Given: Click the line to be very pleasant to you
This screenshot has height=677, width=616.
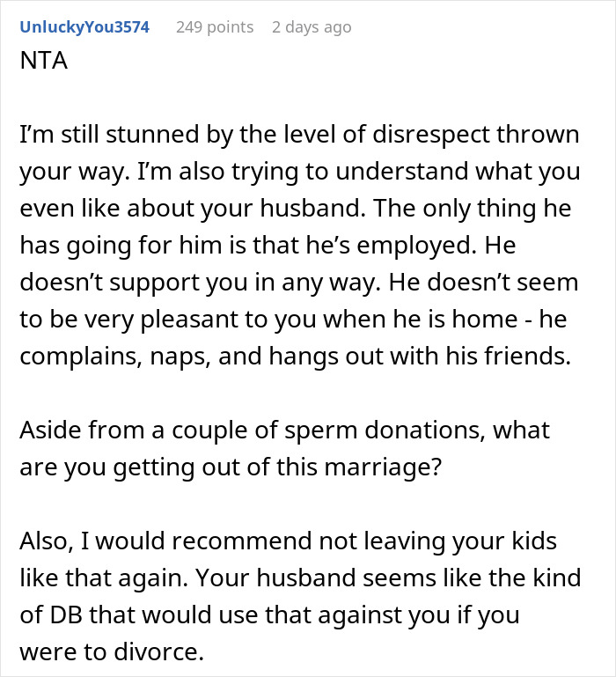Looking at the screenshot, I should point(293,320).
